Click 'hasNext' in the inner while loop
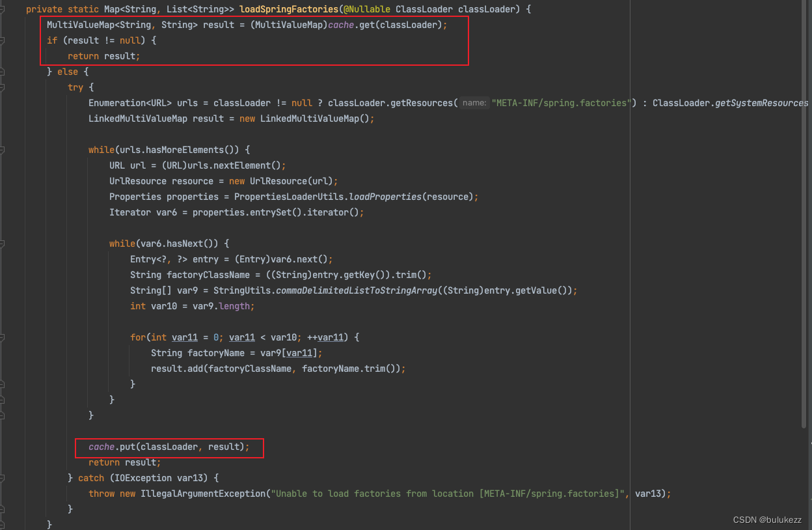This screenshot has height=530, width=812. coord(185,244)
